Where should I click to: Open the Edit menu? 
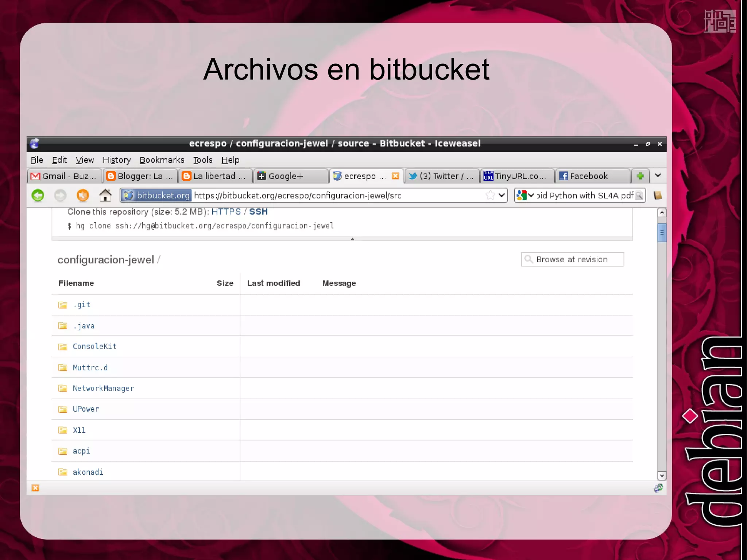59,160
